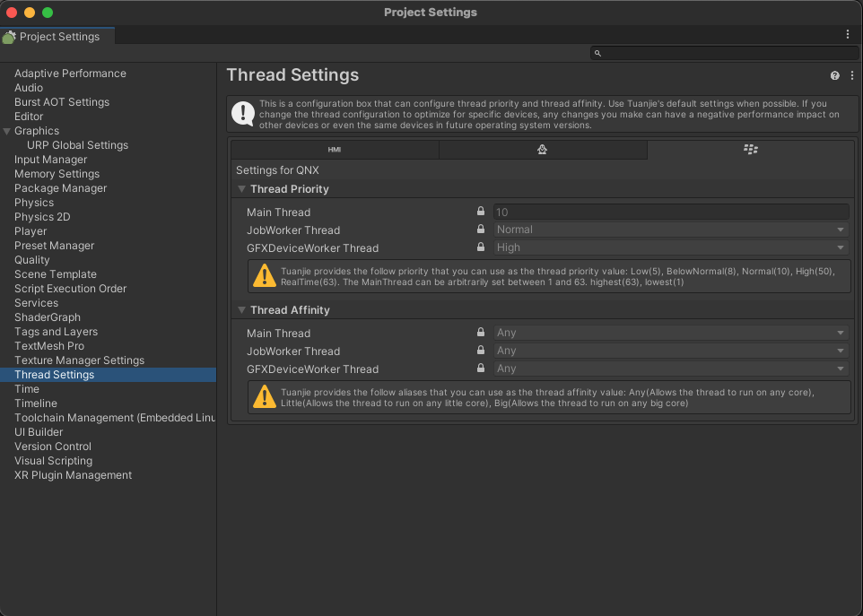
Task: Click the magnifying glass in the search field
Action: (x=597, y=53)
